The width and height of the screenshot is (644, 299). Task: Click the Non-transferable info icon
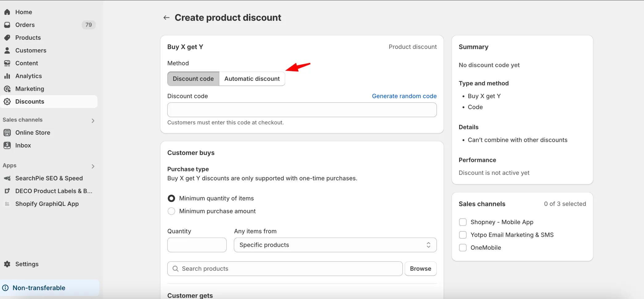pos(6,288)
